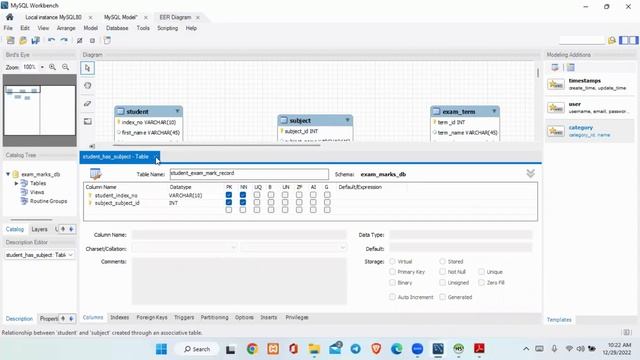The height and width of the screenshot is (360, 640).
Task: Uncheck PK for subject_subject_id column
Action: [x=229, y=202]
